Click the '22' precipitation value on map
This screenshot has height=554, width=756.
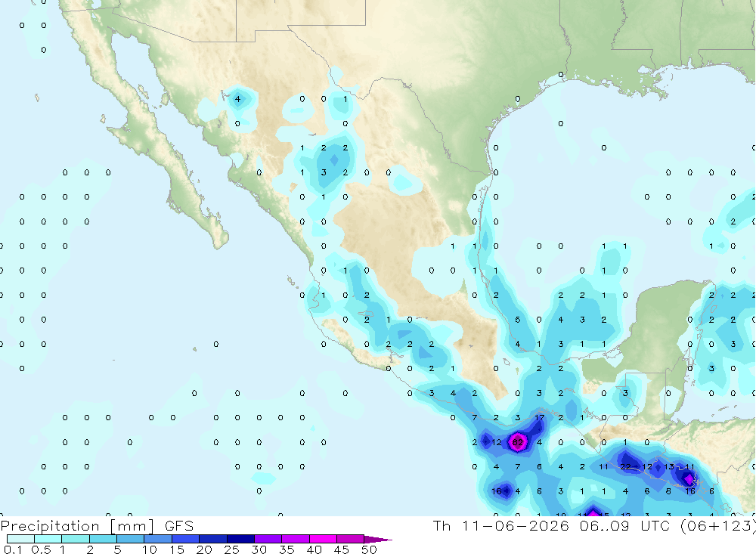[625, 467]
